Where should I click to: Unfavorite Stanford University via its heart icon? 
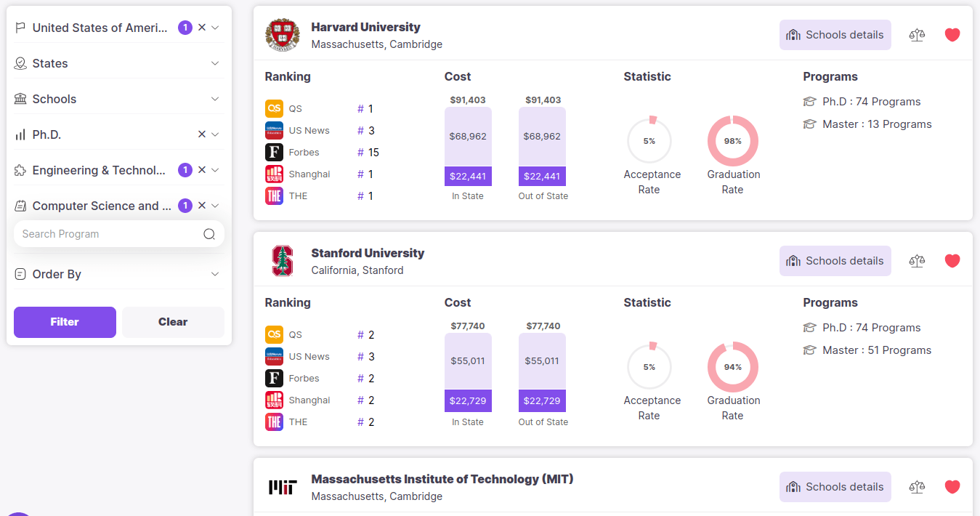click(x=952, y=260)
